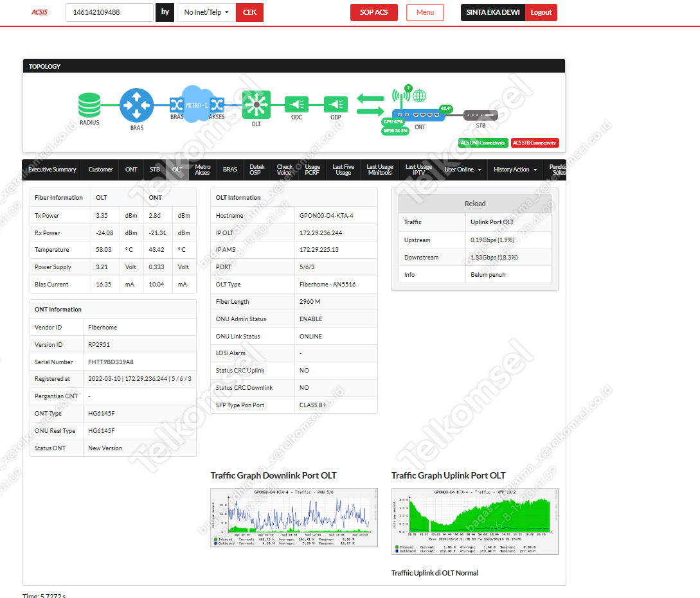Click the 'by' button next to the search field
This screenshot has height=598, width=700.
165,12
